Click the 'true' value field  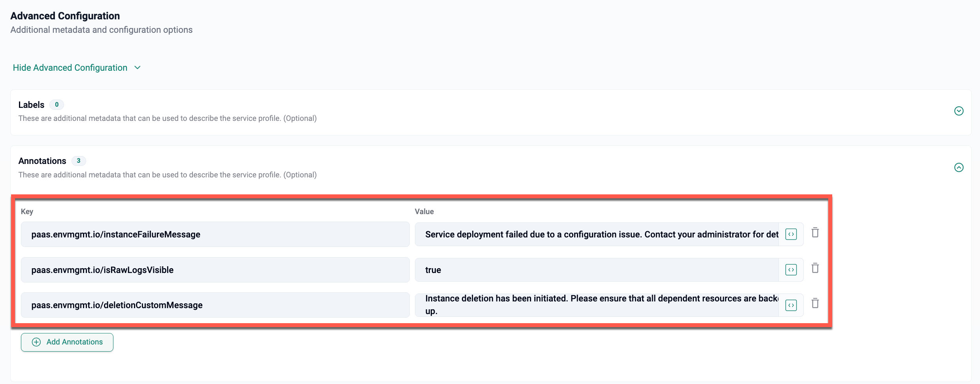click(597, 270)
